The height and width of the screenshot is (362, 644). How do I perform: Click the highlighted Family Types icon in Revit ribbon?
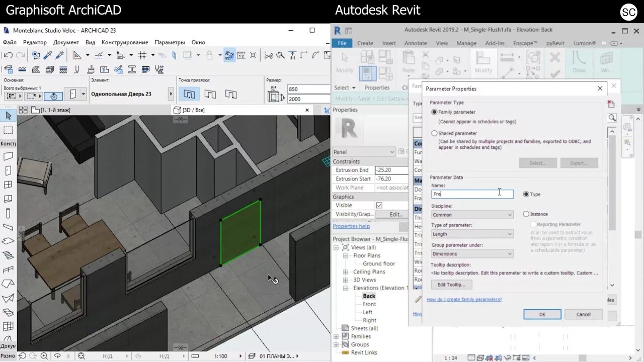368,73
